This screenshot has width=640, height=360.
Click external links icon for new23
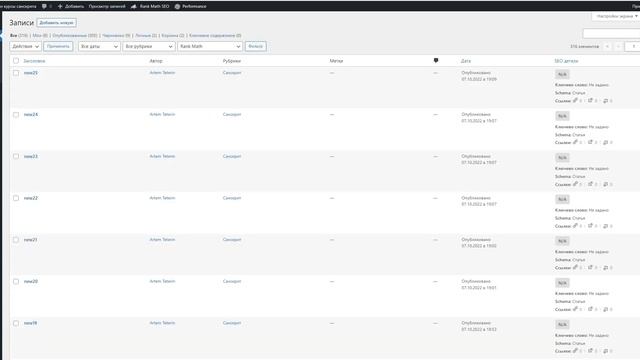coord(590,184)
